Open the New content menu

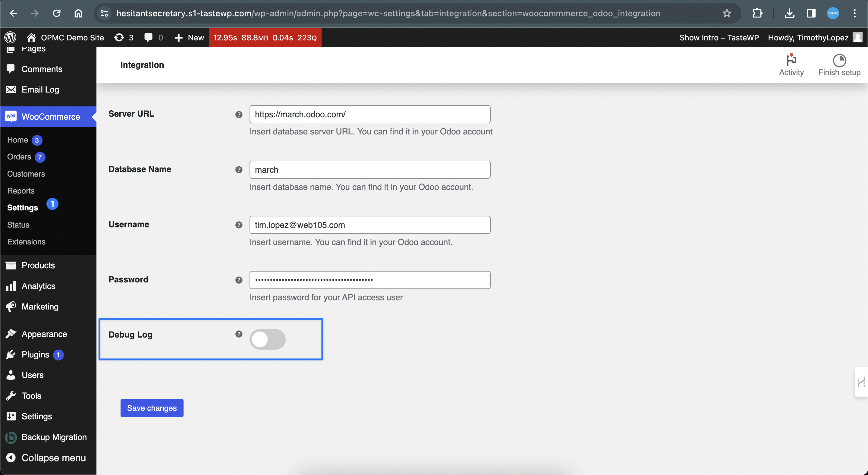point(189,37)
